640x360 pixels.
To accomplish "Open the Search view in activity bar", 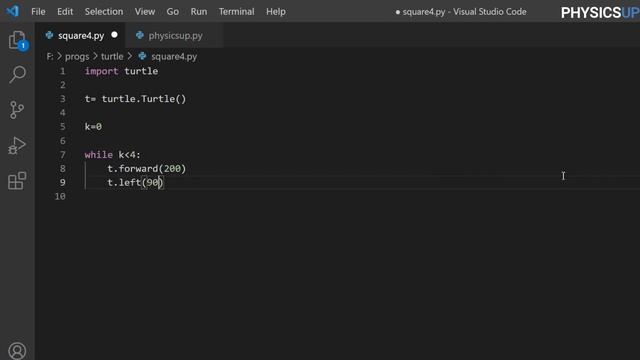I will point(17,75).
